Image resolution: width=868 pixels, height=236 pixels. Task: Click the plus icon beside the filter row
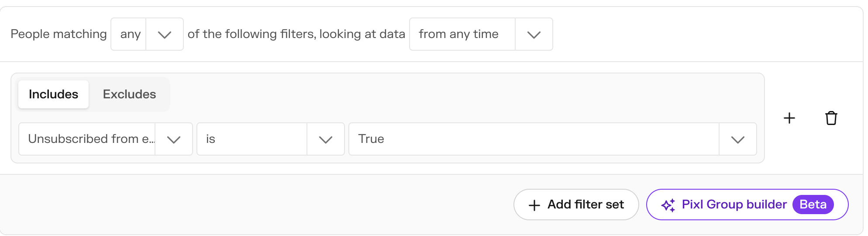(x=789, y=118)
